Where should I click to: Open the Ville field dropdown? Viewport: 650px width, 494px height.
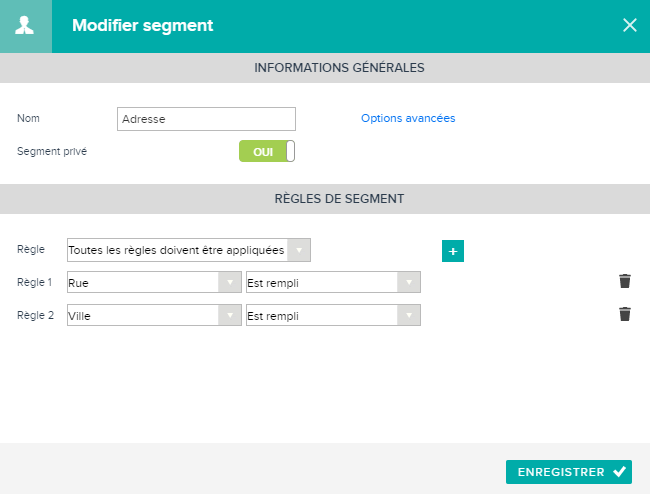pyautogui.click(x=154, y=315)
